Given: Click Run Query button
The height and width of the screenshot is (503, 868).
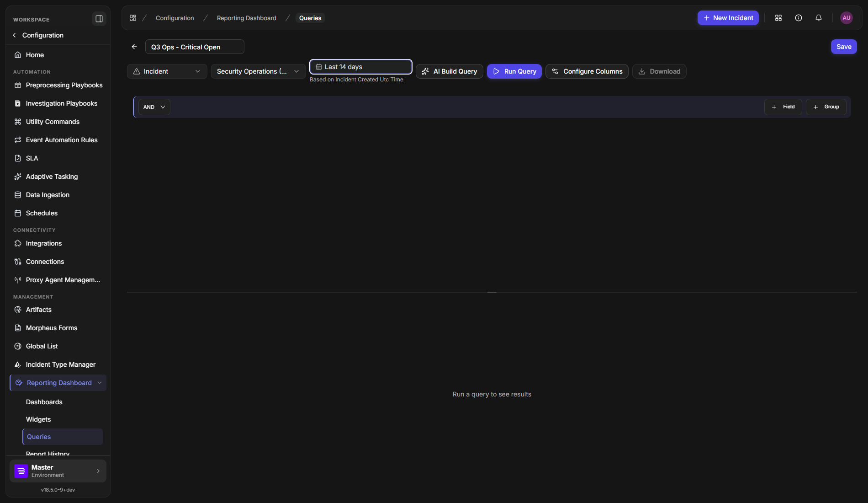Looking at the screenshot, I should 514,71.
